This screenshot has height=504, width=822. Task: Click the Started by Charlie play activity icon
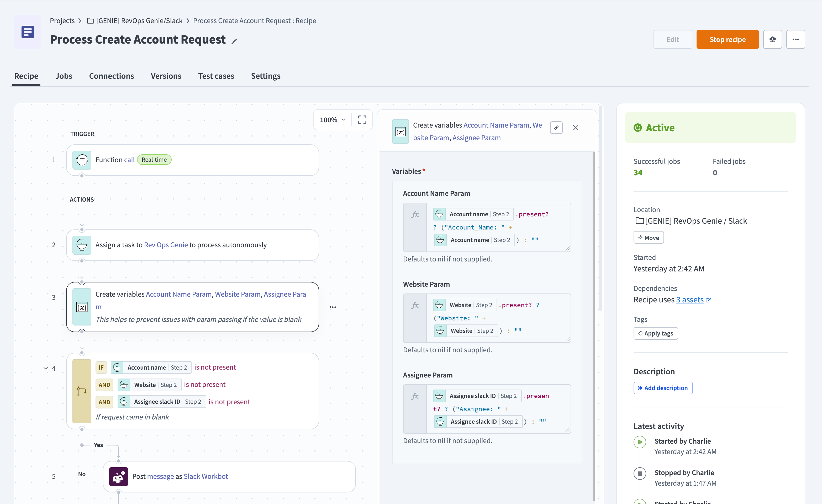coord(640,442)
